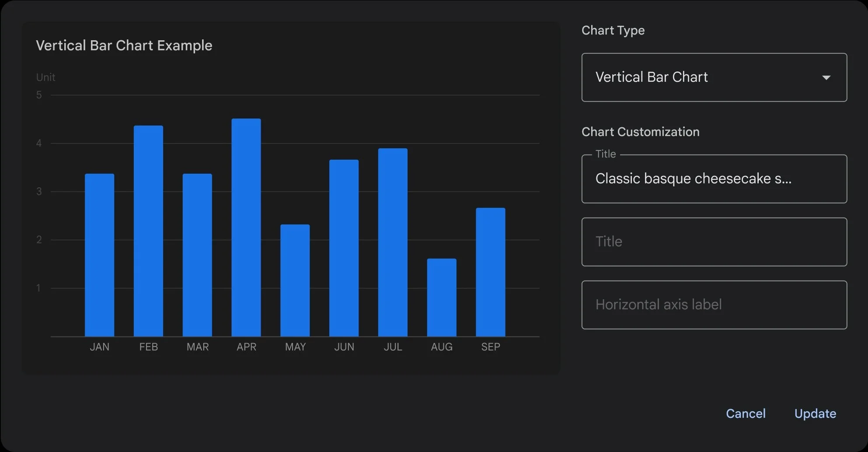Select the SEP bar in the chart
The height and width of the screenshot is (452, 868).
click(x=491, y=272)
